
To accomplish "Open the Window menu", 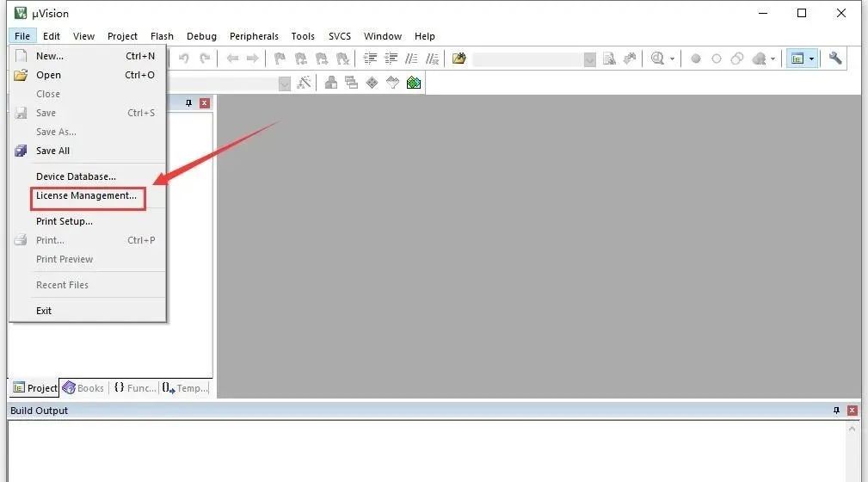I will (x=383, y=36).
